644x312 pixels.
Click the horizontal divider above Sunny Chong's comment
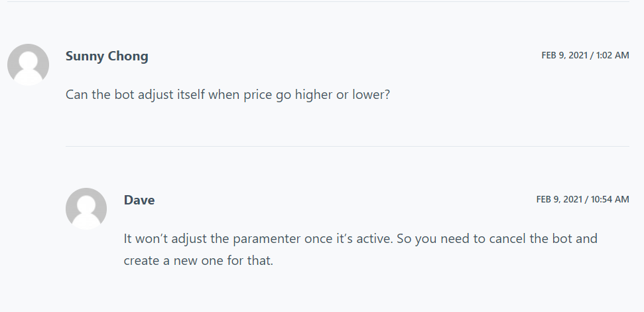click(322, 2)
